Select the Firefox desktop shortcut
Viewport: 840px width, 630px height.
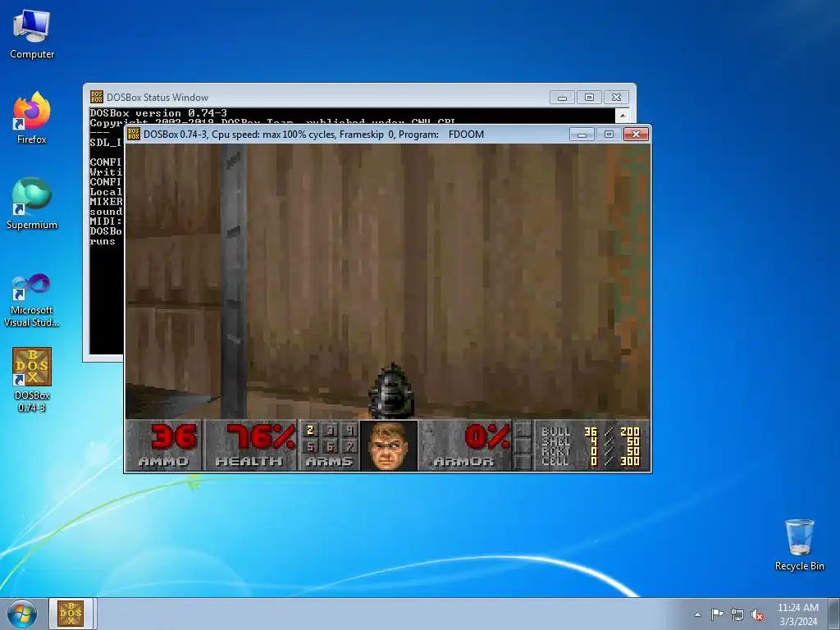coord(32,118)
